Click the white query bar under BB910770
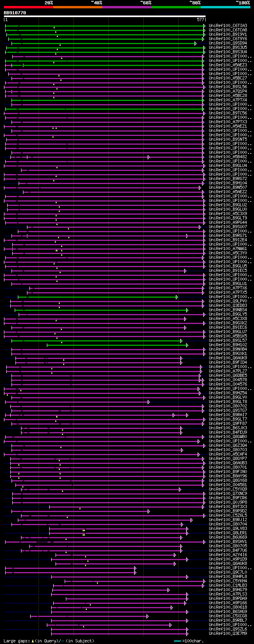 tap(104, 16)
